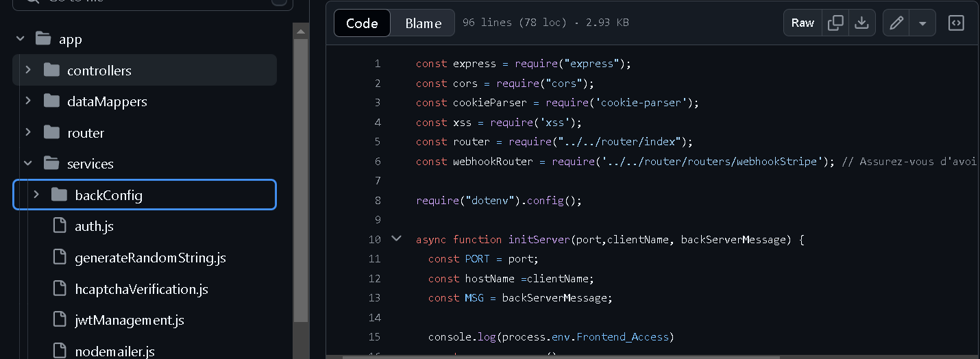Click the "96 lines (78 loc)" file info
980x359 pixels.
[x=515, y=23]
